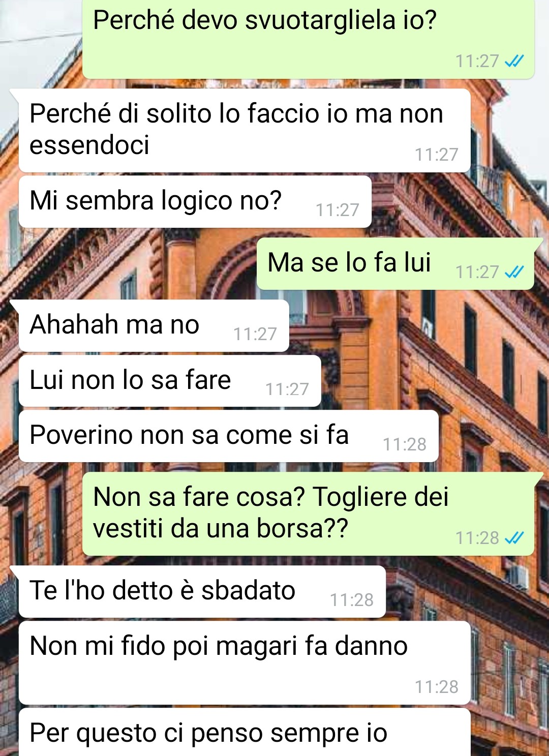Tap "Non mi fido poi magari fa danno"
Image resolution: width=549 pixels, height=756 pixels.
pos(245,662)
